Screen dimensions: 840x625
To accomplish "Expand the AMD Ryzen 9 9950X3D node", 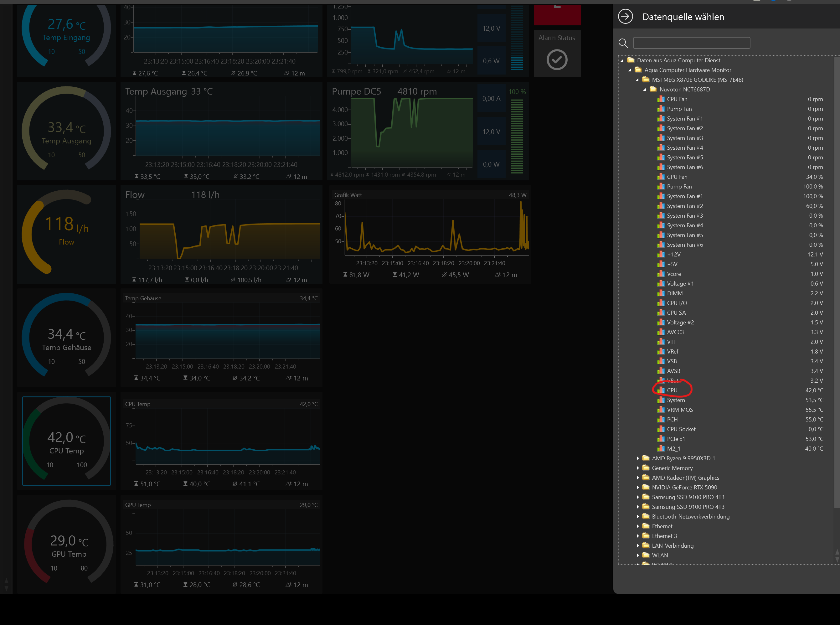I will click(638, 458).
